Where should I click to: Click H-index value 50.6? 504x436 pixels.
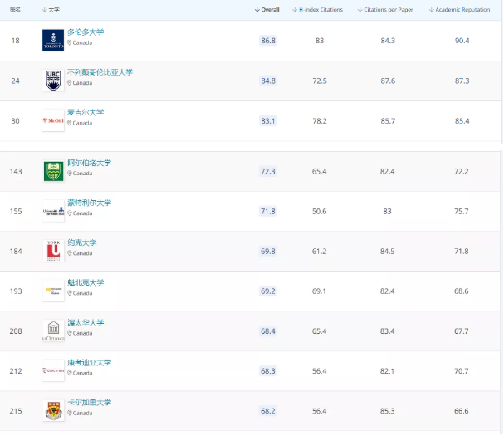click(x=319, y=211)
